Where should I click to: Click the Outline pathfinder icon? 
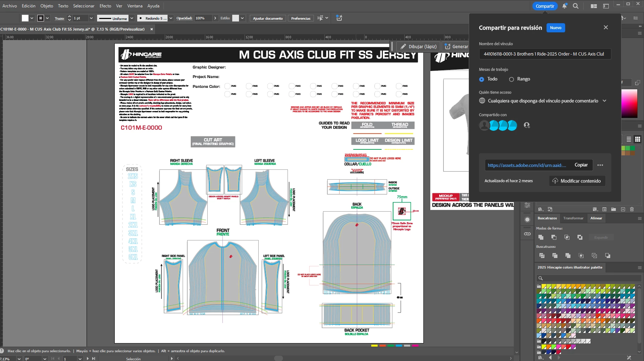(x=594, y=256)
